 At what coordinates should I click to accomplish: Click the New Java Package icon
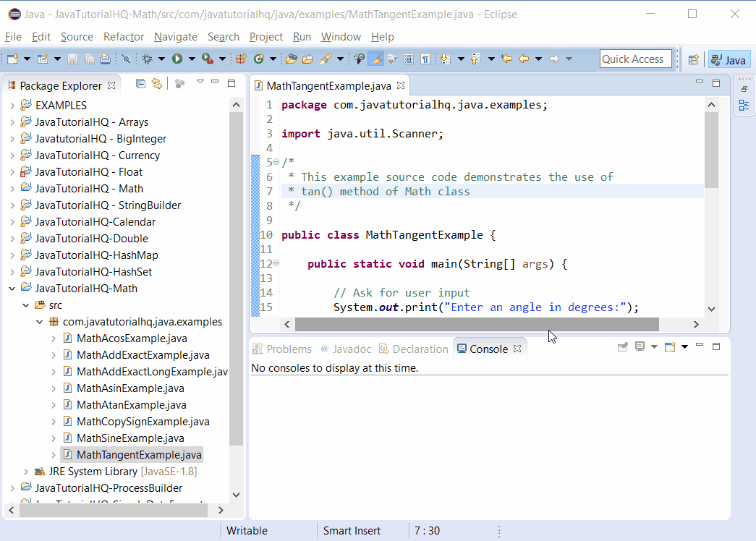coord(241,59)
